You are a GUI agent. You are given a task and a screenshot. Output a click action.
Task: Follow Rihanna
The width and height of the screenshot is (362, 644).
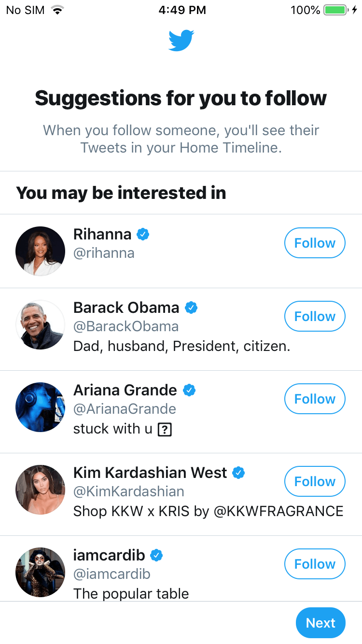315,243
